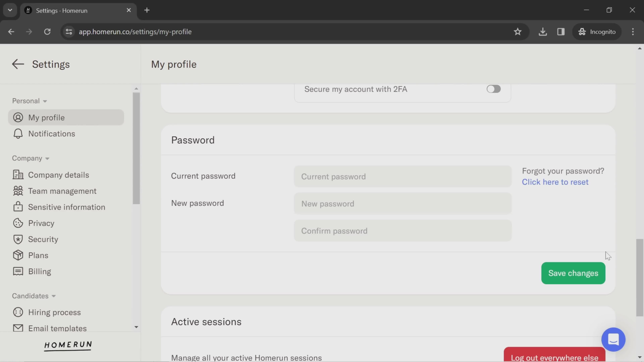Image resolution: width=644 pixels, height=362 pixels.
Task: Click the New password input field
Action: [x=402, y=203]
